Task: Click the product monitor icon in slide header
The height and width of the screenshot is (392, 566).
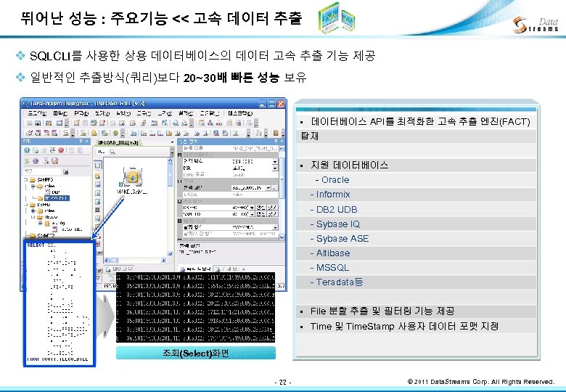Action: 337,17
